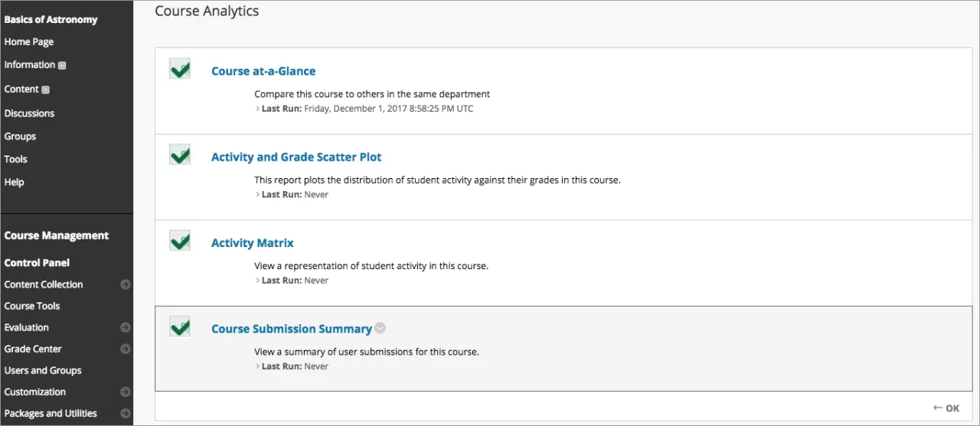
Task: Click the Information page icon in sidebar
Action: (62, 66)
